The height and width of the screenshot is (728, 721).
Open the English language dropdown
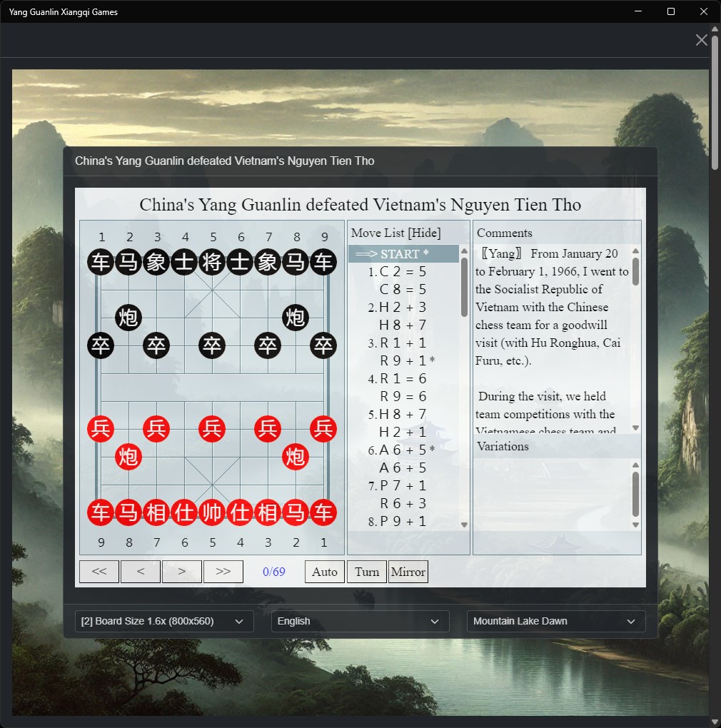360,621
